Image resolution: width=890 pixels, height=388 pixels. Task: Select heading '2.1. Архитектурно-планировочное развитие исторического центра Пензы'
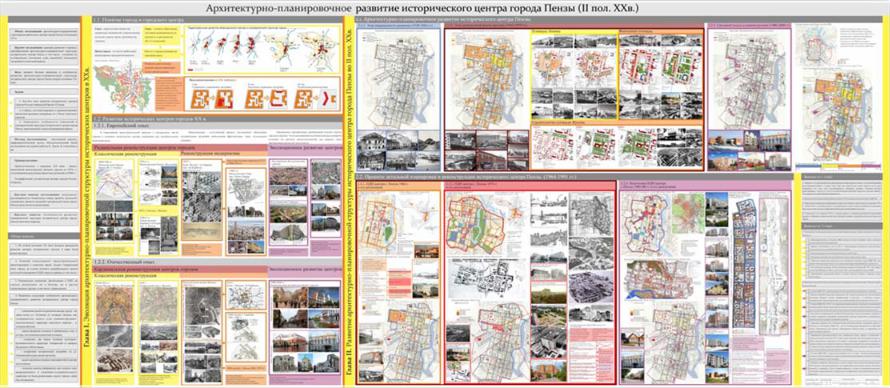click(443, 20)
